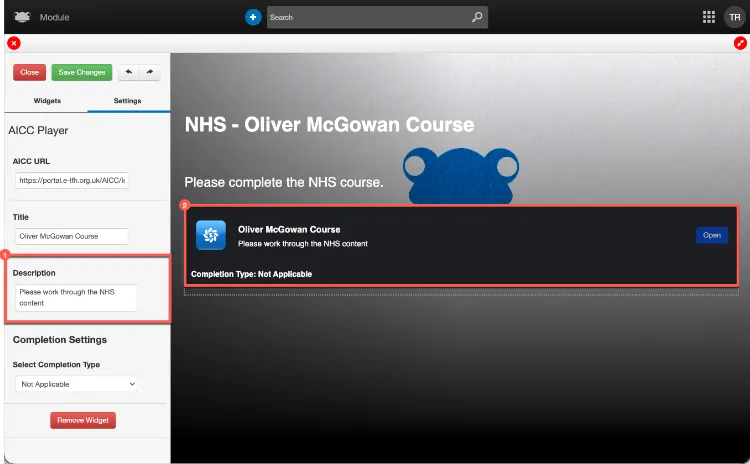Click the frog logo in top bar

pos(22,17)
